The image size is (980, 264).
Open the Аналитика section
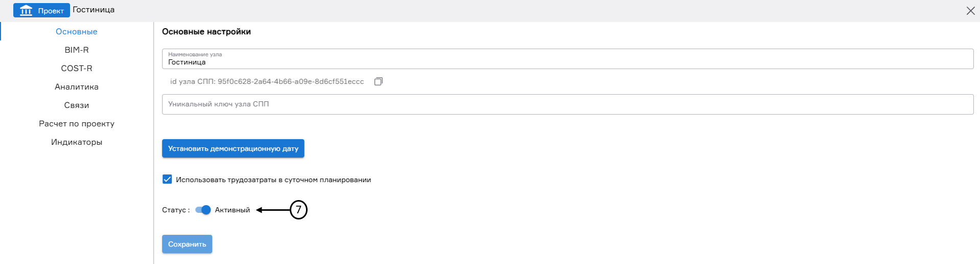coord(77,87)
